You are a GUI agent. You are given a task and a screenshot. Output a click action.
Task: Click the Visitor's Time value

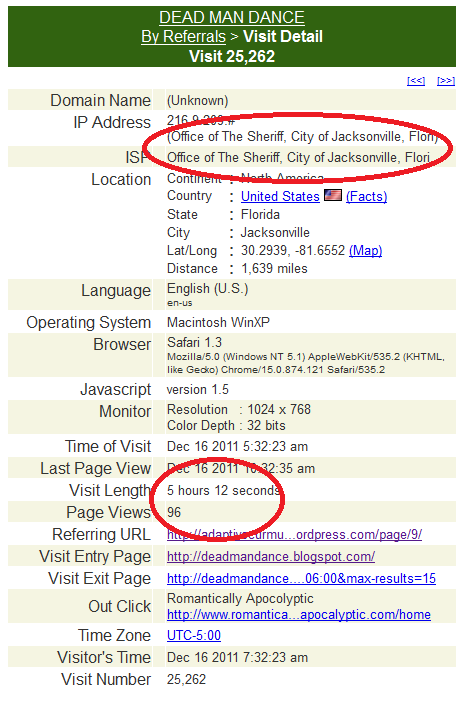coord(237,658)
